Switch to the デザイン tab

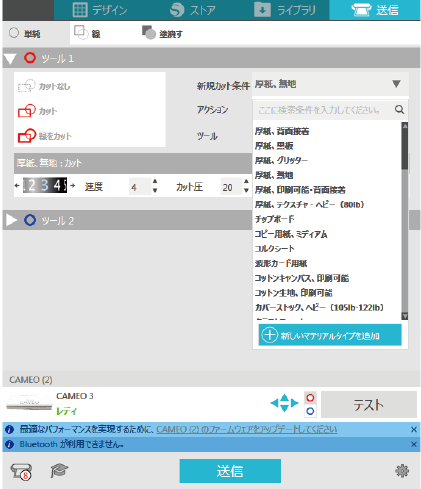click(100, 10)
